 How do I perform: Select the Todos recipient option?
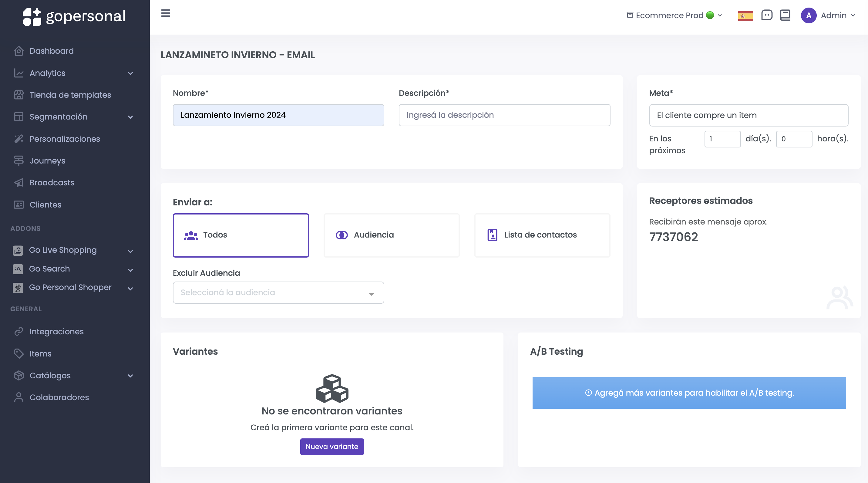tap(241, 235)
